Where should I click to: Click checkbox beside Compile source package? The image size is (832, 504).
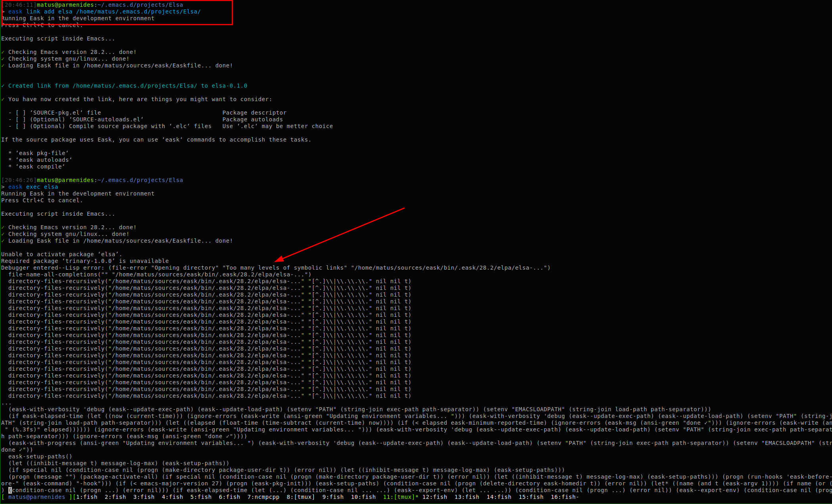21,126
